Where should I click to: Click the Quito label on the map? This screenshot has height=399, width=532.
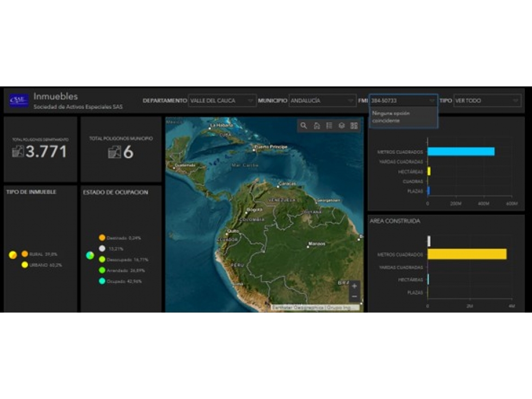pos(234,230)
